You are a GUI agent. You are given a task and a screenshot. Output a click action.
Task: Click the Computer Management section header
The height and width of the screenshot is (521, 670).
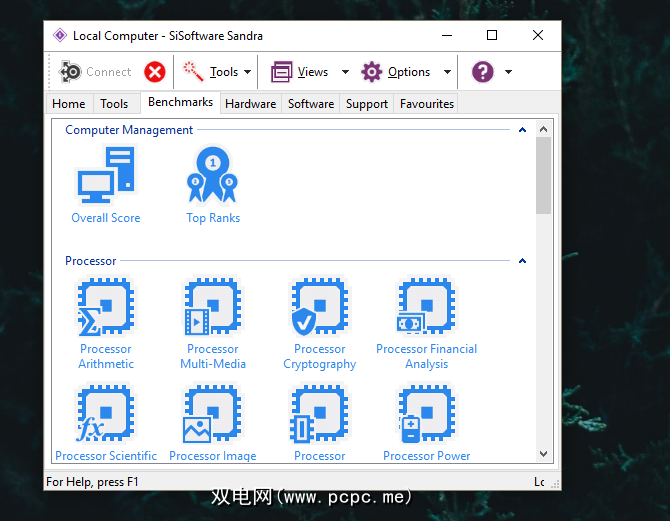129,130
